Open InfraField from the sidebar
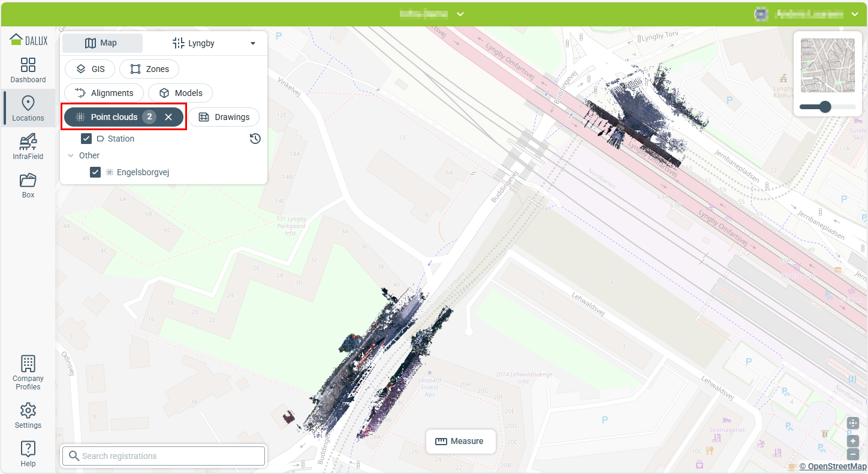 coord(28,147)
